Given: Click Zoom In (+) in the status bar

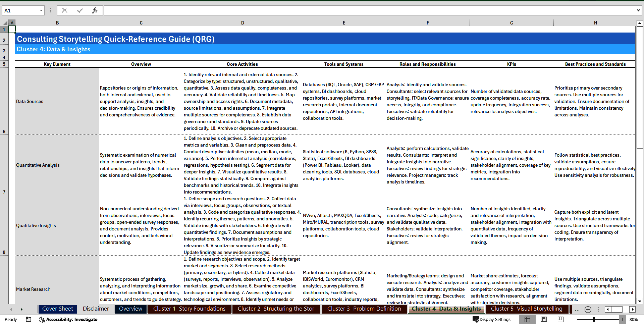Looking at the screenshot, I should pos(623,319).
